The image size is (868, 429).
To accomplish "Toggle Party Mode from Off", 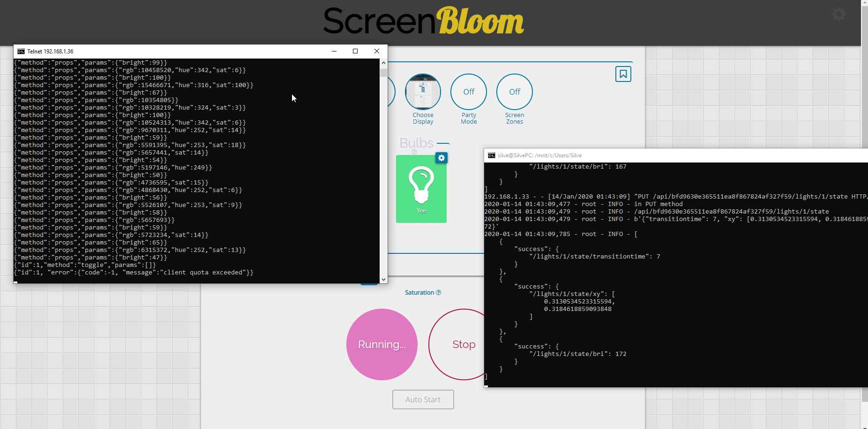I will click(x=468, y=91).
